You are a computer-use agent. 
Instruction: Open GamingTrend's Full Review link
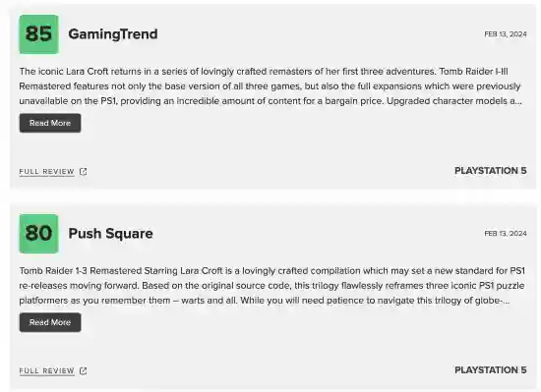pyautogui.click(x=46, y=172)
